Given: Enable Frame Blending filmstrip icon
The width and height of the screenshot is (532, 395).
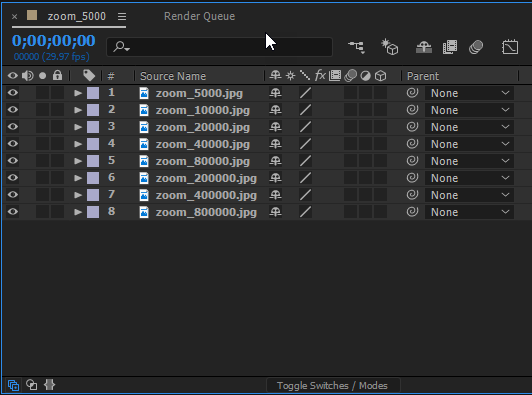Looking at the screenshot, I should coord(450,47).
